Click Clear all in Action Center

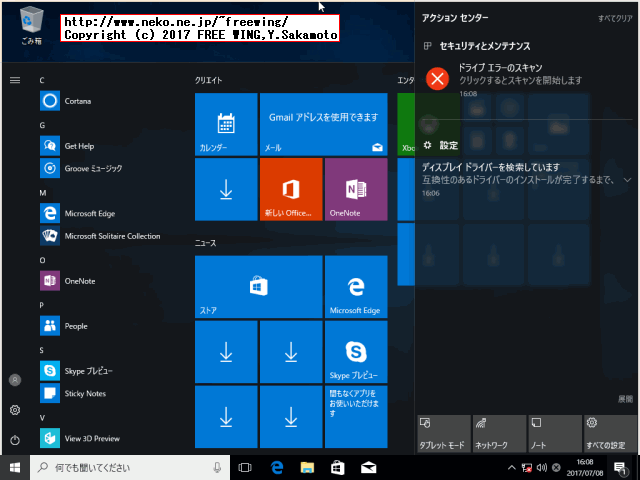pos(615,18)
